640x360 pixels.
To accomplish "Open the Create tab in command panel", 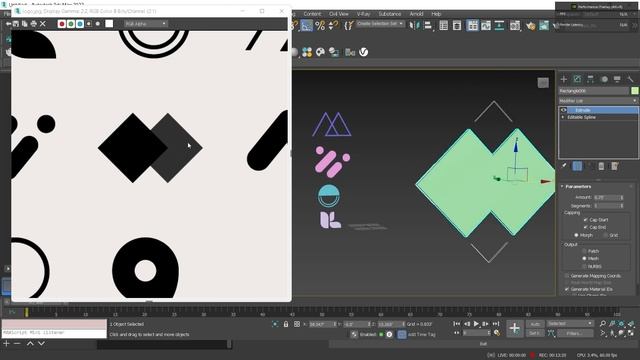I will click(x=564, y=79).
